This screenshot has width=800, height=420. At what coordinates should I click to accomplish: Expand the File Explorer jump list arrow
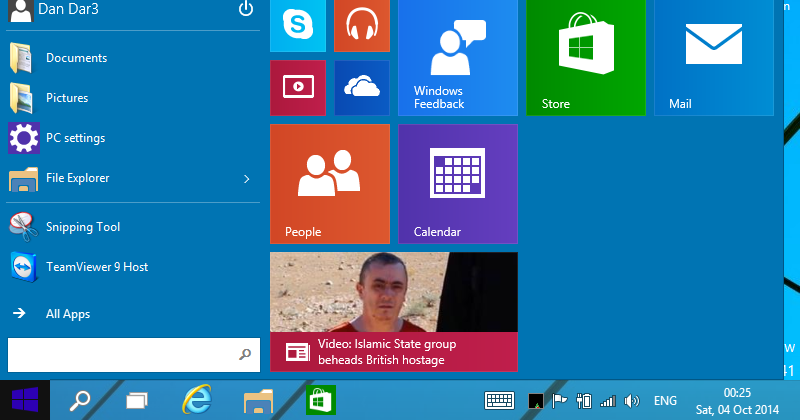click(247, 179)
